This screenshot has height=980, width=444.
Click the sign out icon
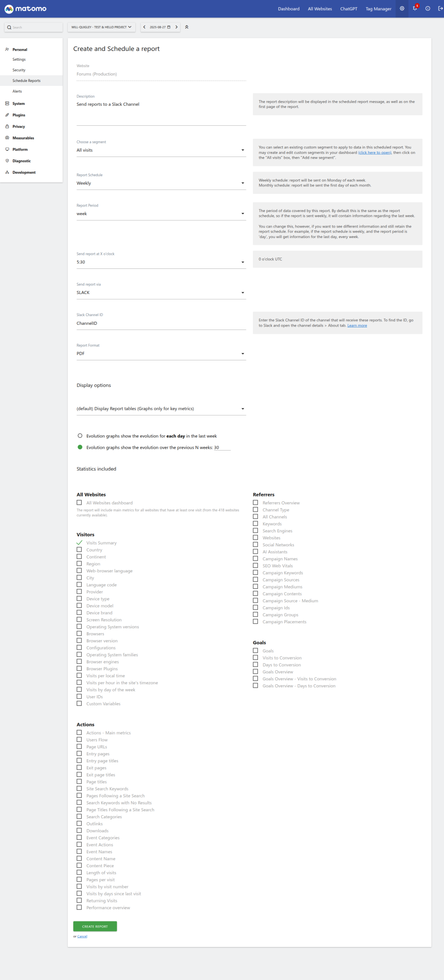coord(440,9)
